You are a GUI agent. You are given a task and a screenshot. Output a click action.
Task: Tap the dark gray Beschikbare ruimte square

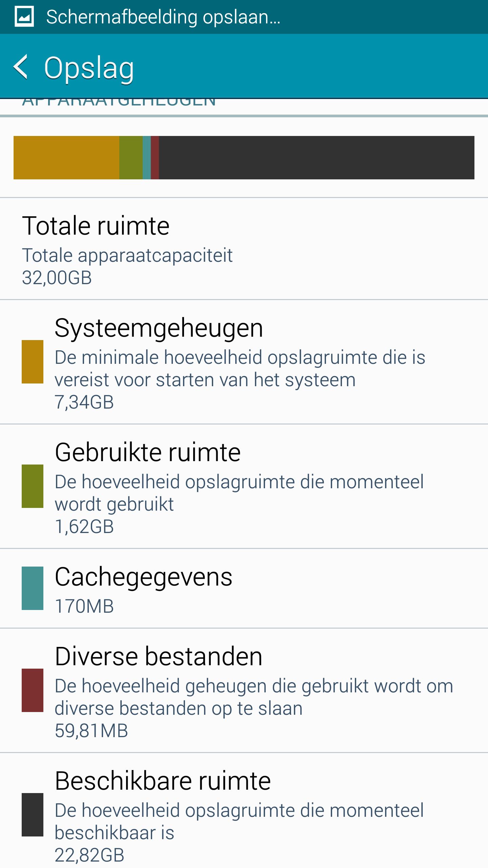[33, 815]
